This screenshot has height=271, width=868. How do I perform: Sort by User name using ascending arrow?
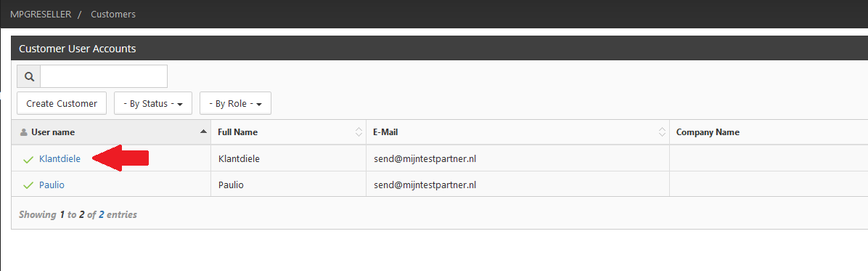[x=203, y=132]
